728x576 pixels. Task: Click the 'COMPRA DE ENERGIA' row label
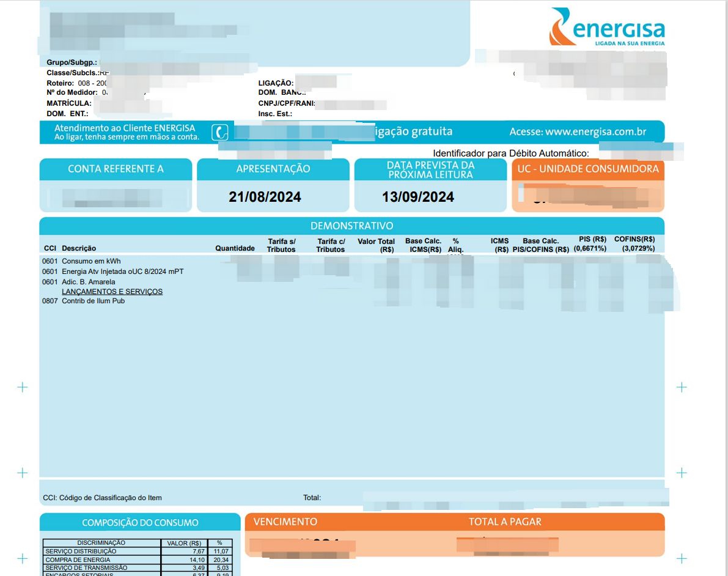pyautogui.click(x=78, y=559)
